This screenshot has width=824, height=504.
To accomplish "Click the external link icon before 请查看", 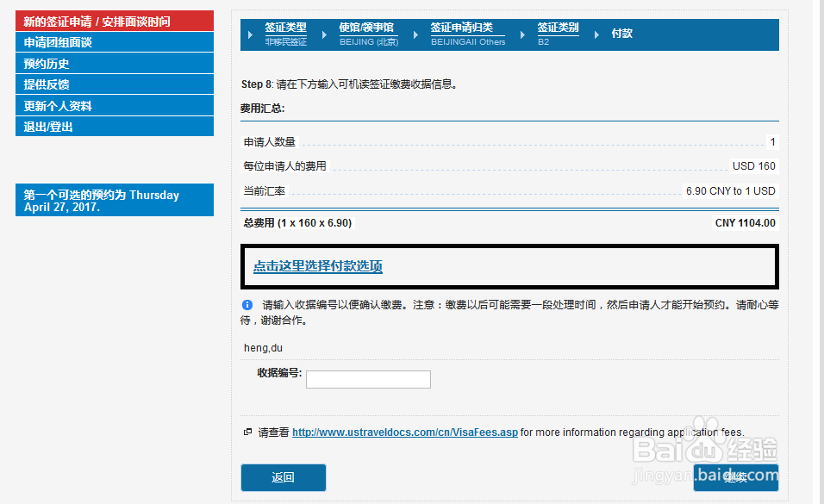I will point(247,432).
